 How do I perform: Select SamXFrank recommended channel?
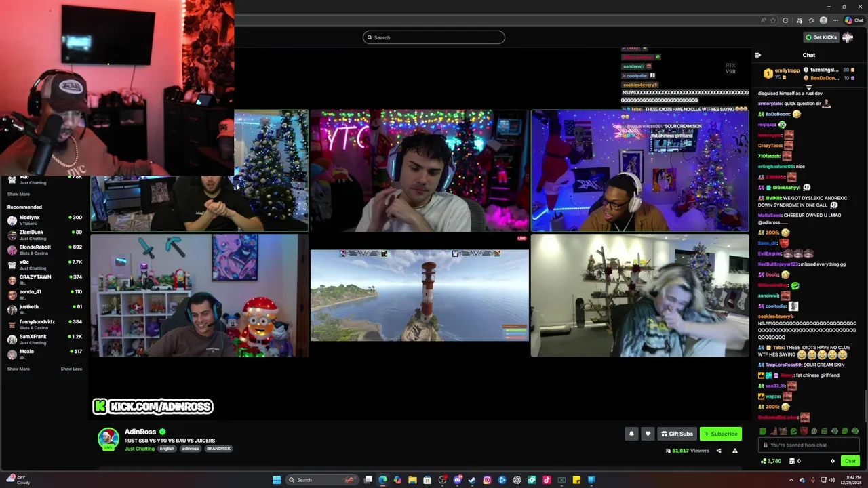pyautogui.click(x=45, y=339)
